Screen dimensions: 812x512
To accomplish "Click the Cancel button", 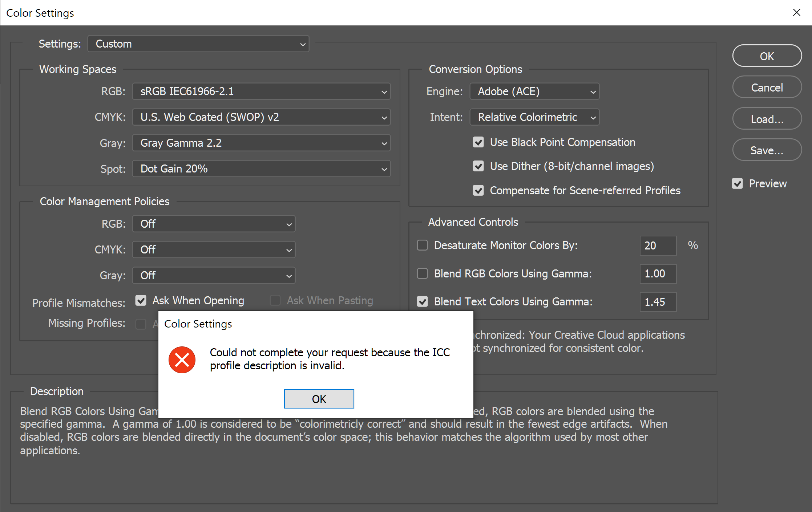I will coord(767,88).
